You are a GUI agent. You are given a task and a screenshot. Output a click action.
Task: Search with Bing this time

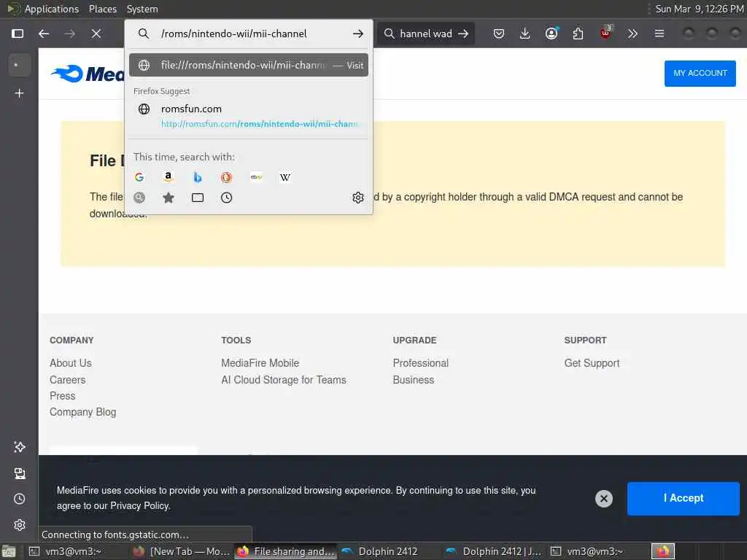click(x=197, y=177)
